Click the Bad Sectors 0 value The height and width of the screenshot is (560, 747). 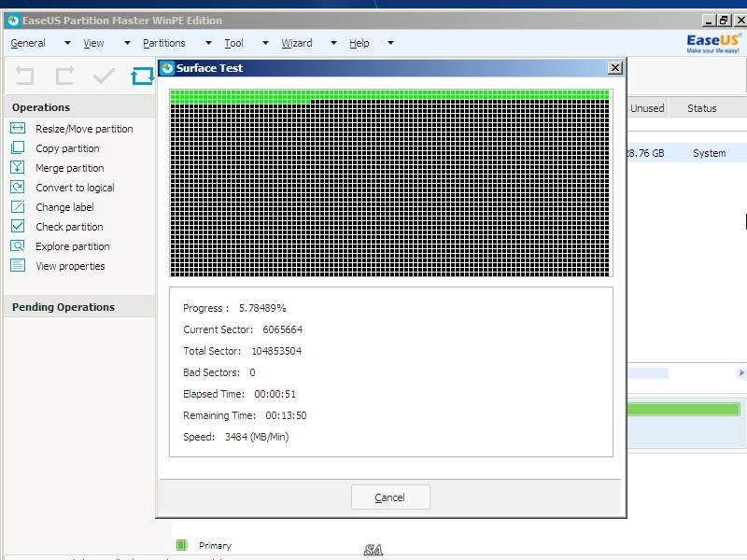(252, 372)
